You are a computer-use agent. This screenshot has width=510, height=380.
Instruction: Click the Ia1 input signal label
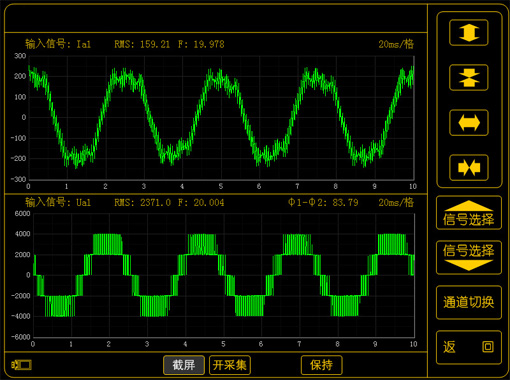(x=58, y=44)
